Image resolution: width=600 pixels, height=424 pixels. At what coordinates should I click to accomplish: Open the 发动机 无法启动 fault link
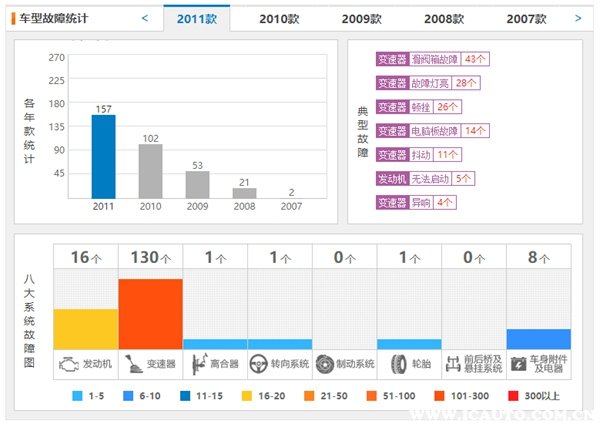[424, 178]
